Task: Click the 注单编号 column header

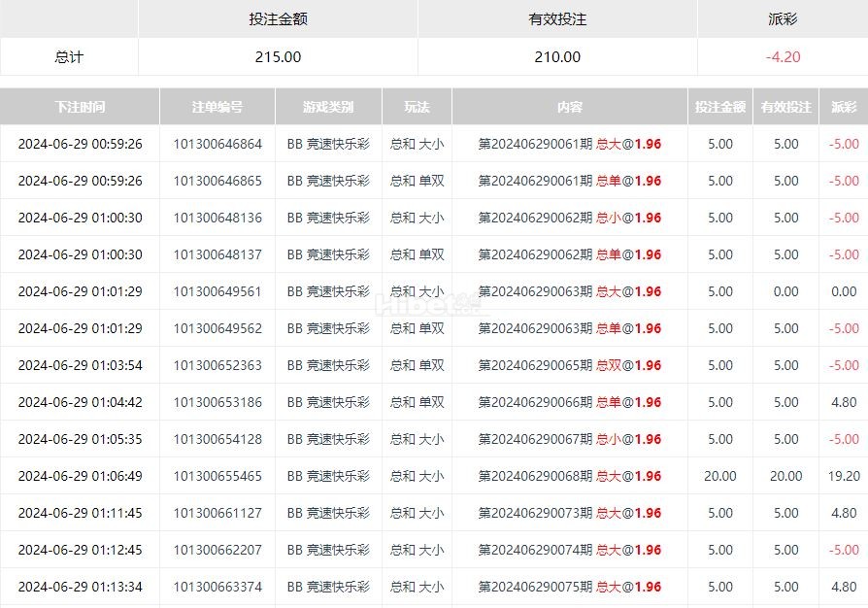Action: pos(217,107)
